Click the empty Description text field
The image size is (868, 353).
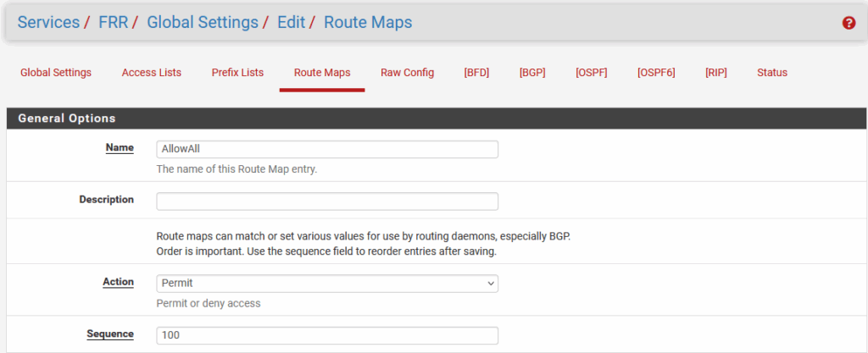(327, 201)
